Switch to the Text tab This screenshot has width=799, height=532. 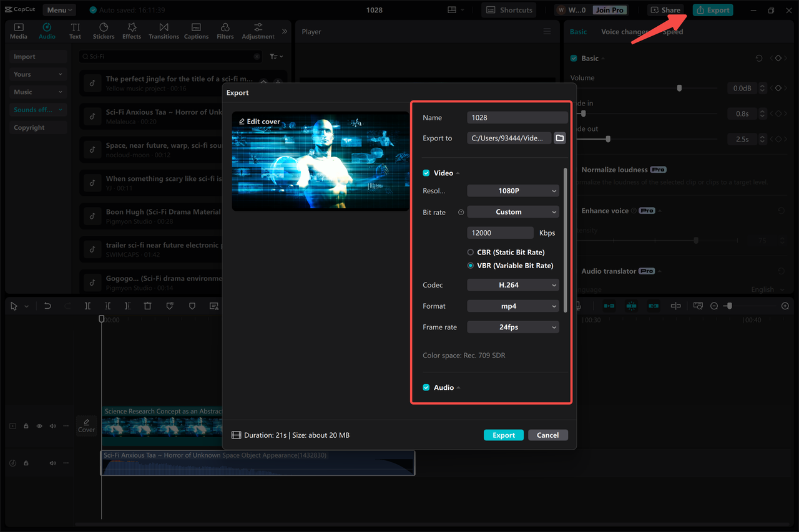pyautogui.click(x=75, y=31)
